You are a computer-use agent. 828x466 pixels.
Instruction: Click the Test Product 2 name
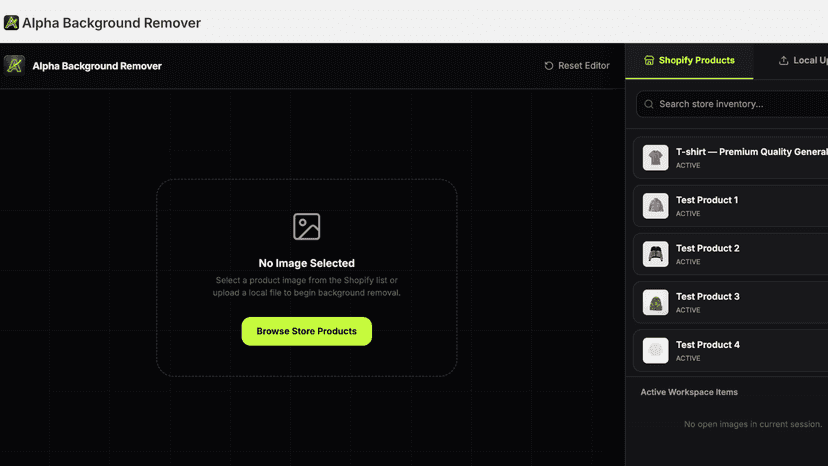click(x=708, y=248)
